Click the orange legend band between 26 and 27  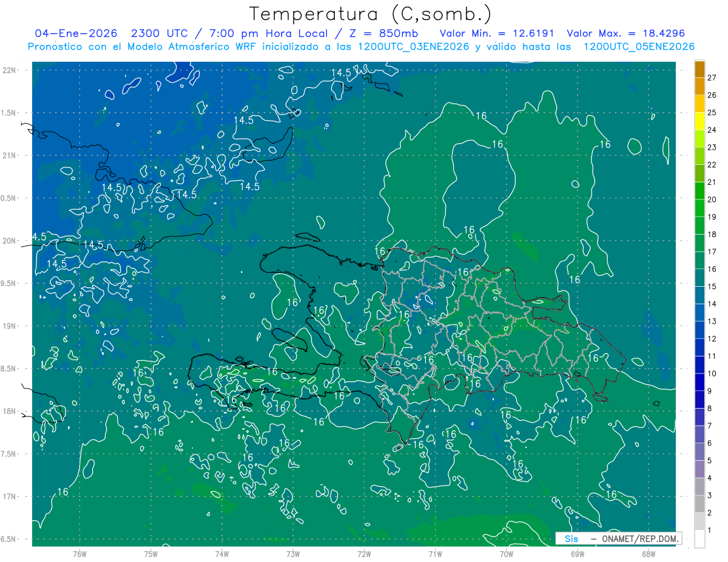[699, 86]
